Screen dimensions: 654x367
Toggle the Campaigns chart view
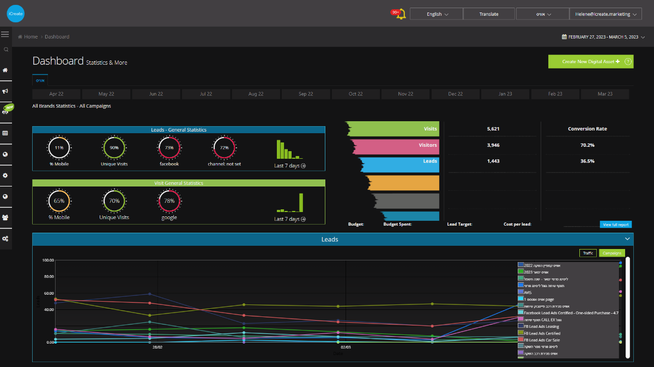[612, 253]
